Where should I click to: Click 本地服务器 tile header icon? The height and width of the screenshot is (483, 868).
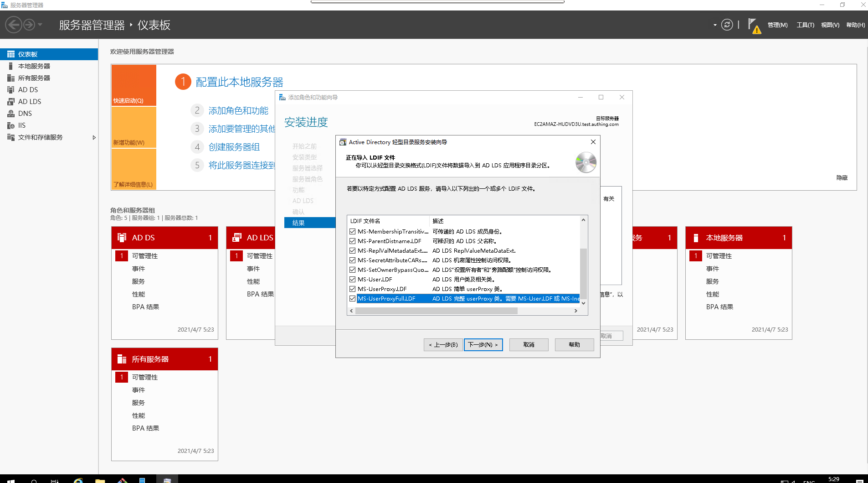pos(696,238)
